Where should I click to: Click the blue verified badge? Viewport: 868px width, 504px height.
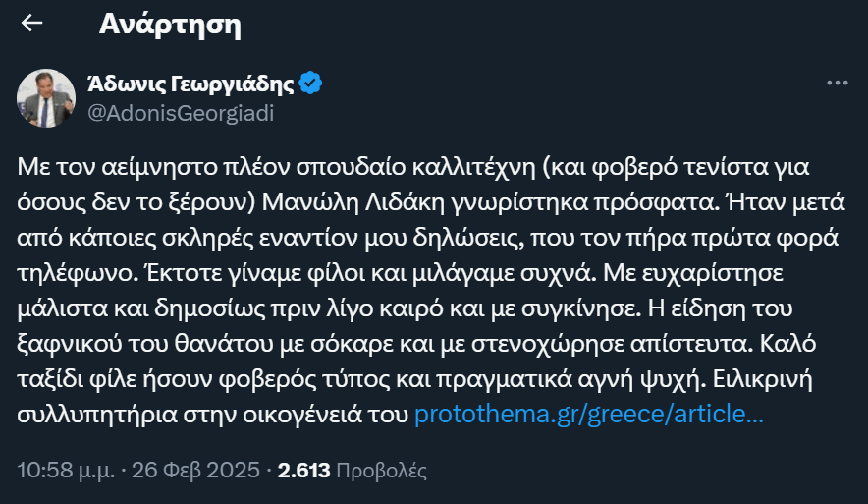click(311, 84)
